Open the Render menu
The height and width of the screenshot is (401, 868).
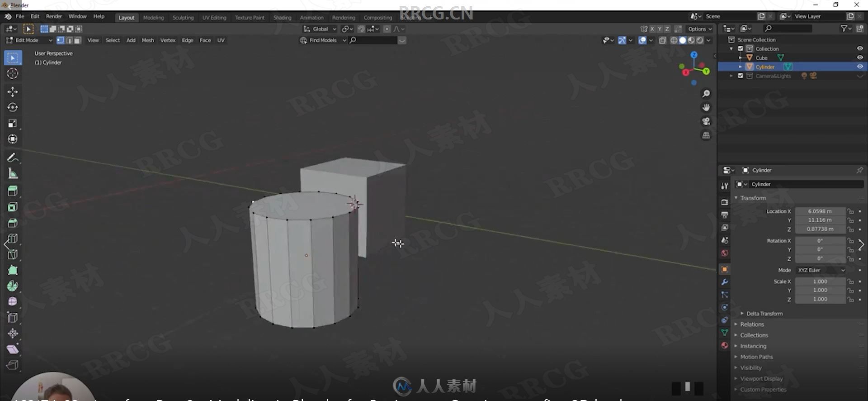pyautogui.click(x=54, y=16)
